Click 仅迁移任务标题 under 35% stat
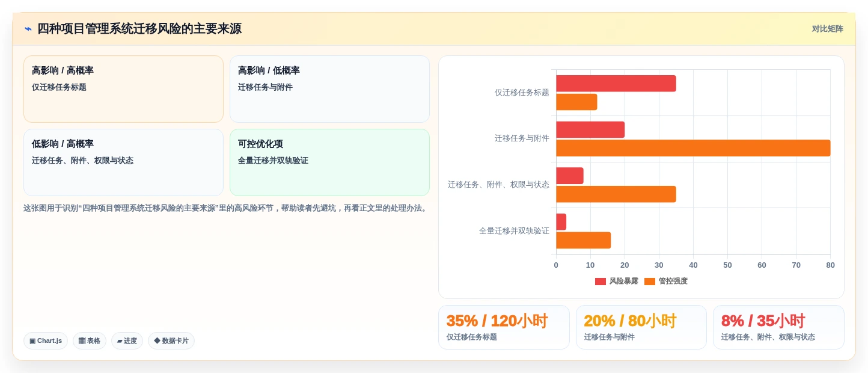 (x=472, y=337)
